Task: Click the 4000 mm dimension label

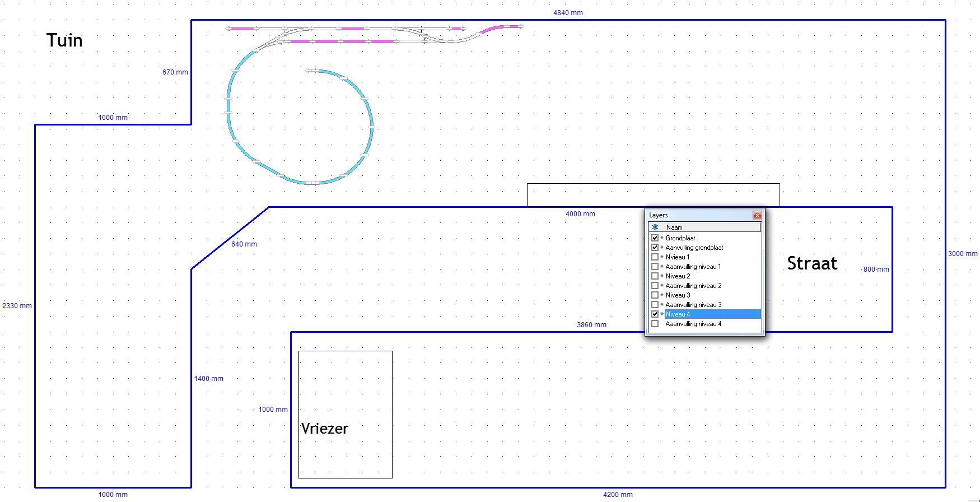Action: pos(580,214)
